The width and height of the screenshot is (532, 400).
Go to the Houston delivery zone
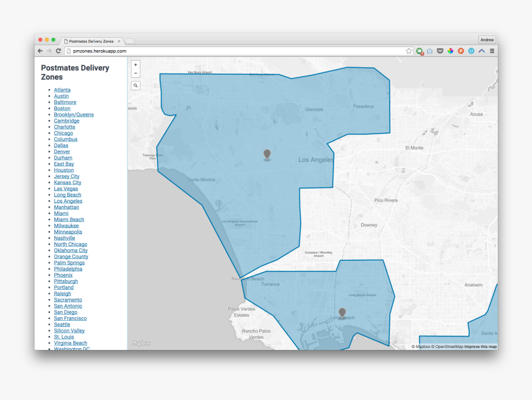(x=64, y=170)
